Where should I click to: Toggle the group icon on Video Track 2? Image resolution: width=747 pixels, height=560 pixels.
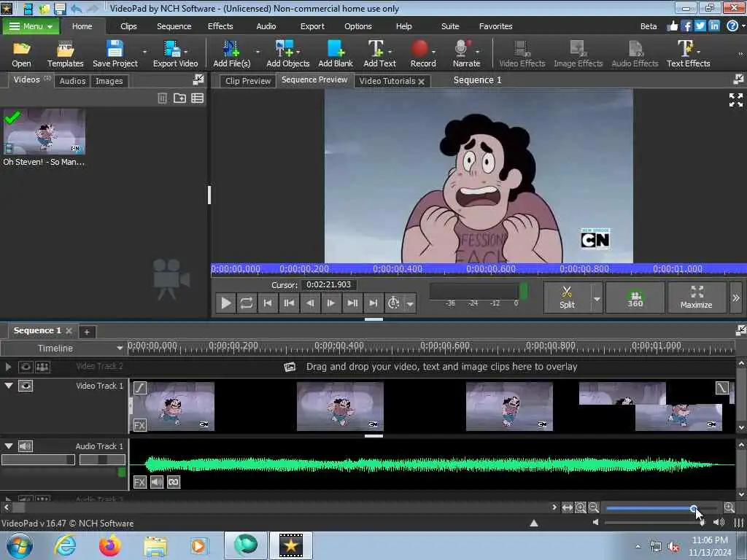[x=42, y=367]
